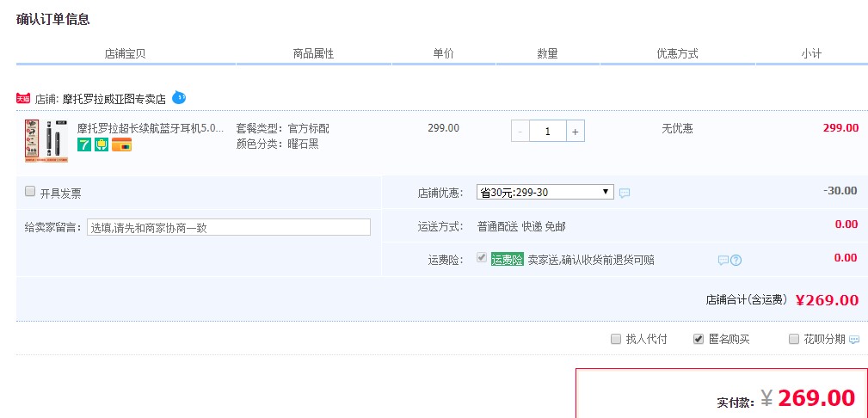Viewport: 868px width, 418px height.
Task: Click the 运送方式 label
Action: (x=440, y=226)
